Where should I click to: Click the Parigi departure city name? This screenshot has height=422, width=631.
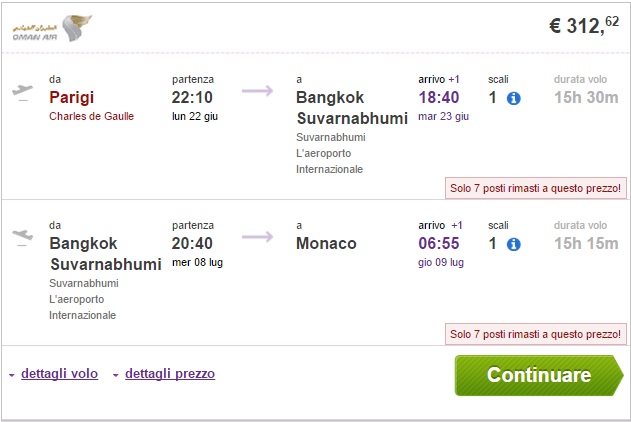76,97
